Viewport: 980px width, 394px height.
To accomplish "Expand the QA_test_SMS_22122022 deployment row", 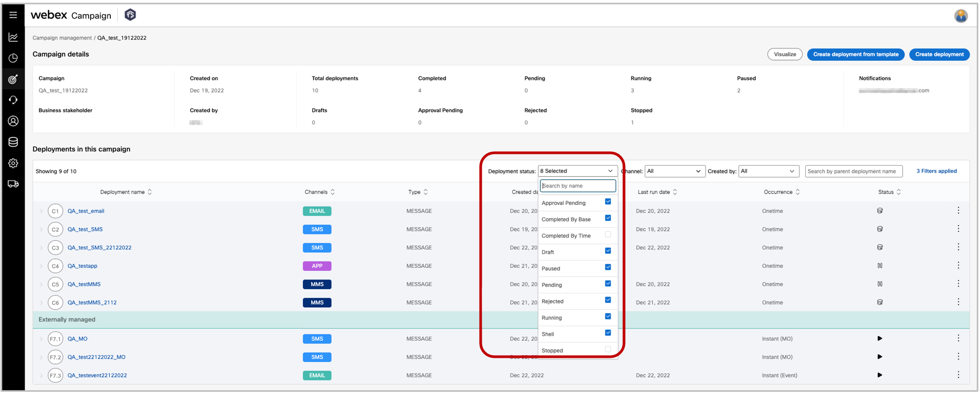I will tap(41, 248).
